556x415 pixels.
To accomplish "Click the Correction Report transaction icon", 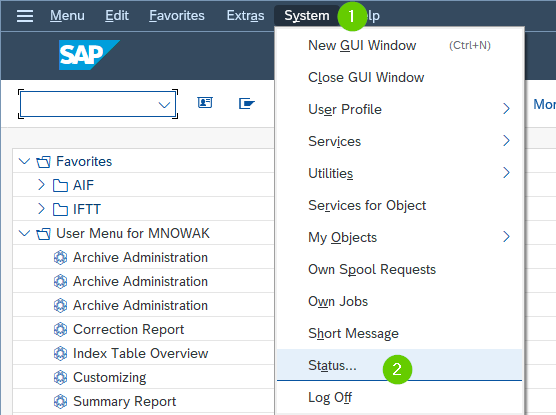I will pyautogui.click(x=60, y=330).
